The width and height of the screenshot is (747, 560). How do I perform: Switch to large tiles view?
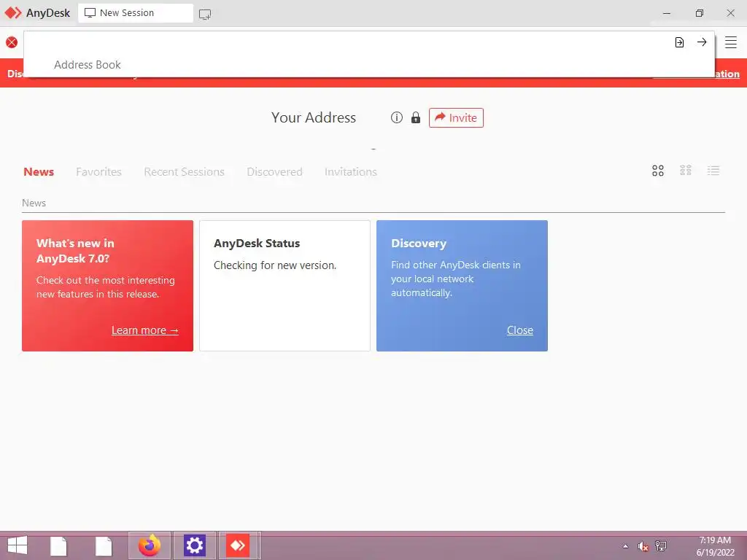tap(658, 171)
